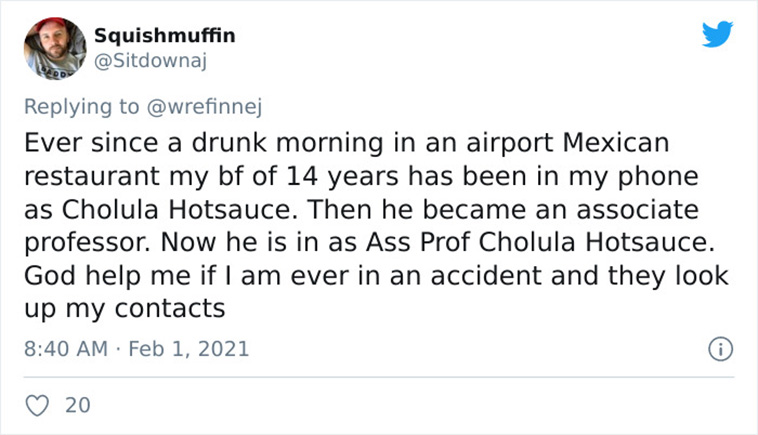Click the word 'accident' in the tweet

tap(487, 276)
